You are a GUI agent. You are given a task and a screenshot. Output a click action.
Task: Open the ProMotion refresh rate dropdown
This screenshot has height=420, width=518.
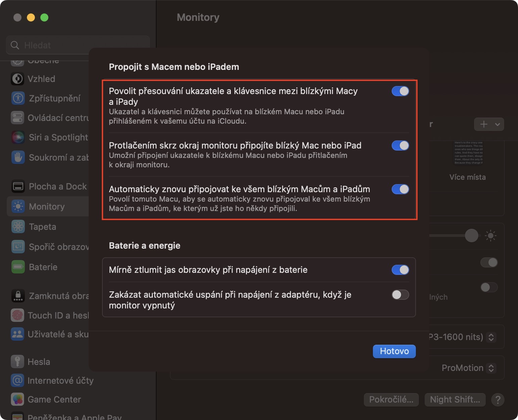click(x=469, y=368)
